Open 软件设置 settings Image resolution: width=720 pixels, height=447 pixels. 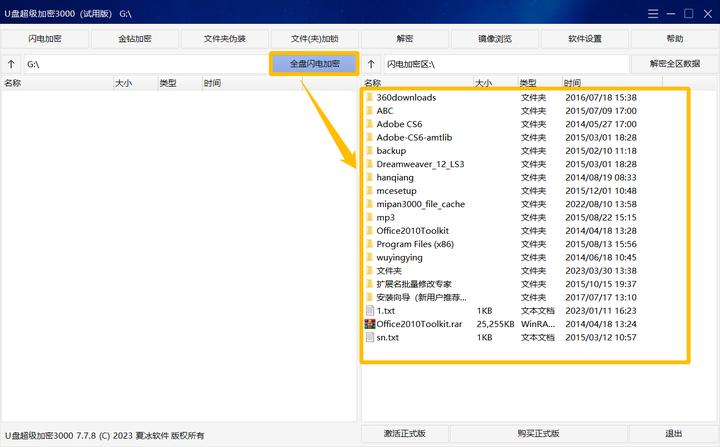(x=585, y=39)
